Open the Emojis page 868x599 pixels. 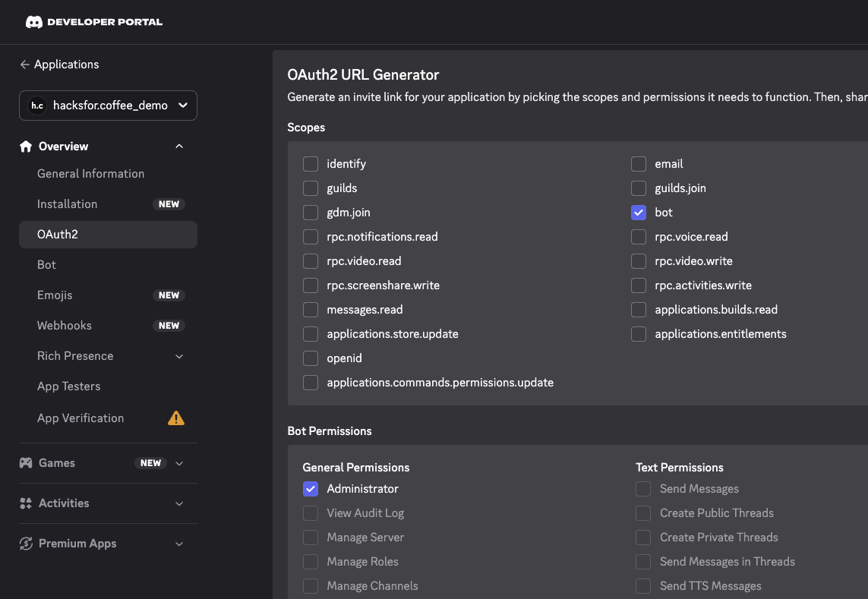(x=55, y=295)
